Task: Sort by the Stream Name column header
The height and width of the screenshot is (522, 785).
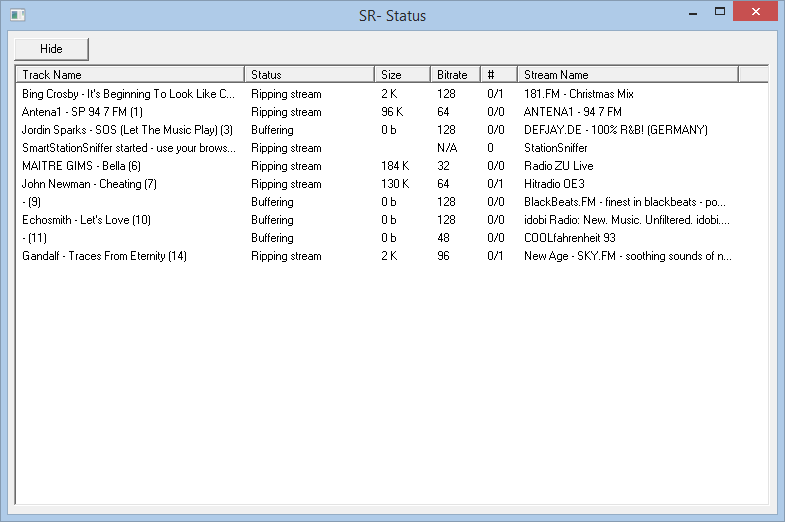Action: [x=628, y=75]
